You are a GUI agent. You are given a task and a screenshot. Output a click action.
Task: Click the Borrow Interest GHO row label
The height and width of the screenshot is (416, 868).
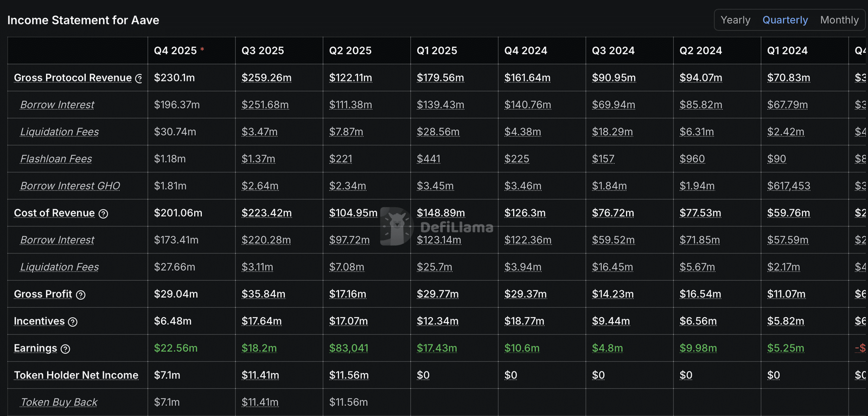pos(70,186)
